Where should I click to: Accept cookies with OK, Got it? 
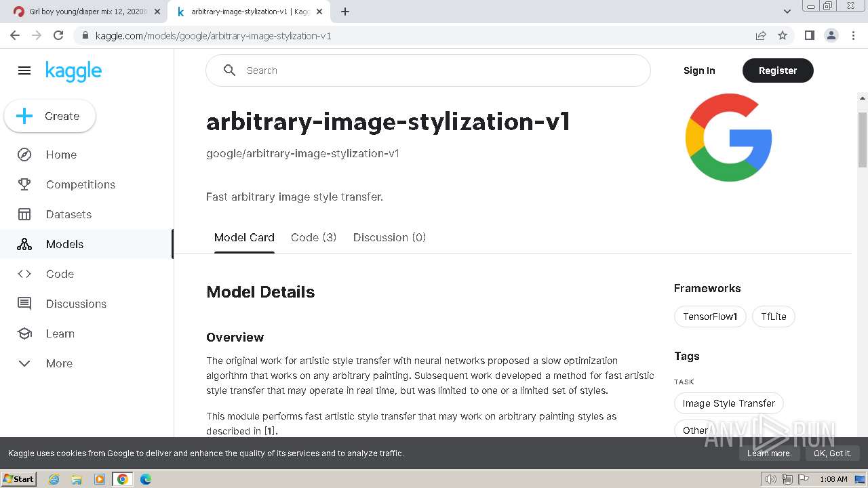tap(832, 453)
